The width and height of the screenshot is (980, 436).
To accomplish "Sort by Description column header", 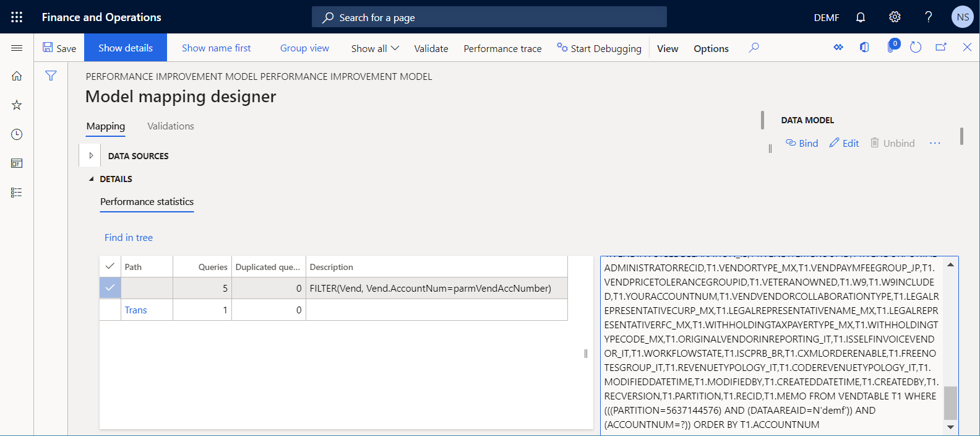I will click(437, 267).
